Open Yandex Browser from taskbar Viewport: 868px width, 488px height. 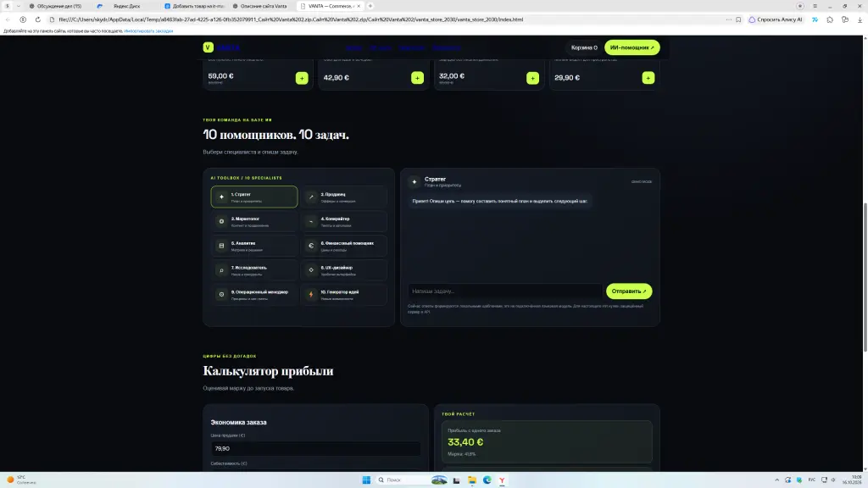(x=502, y=480)
